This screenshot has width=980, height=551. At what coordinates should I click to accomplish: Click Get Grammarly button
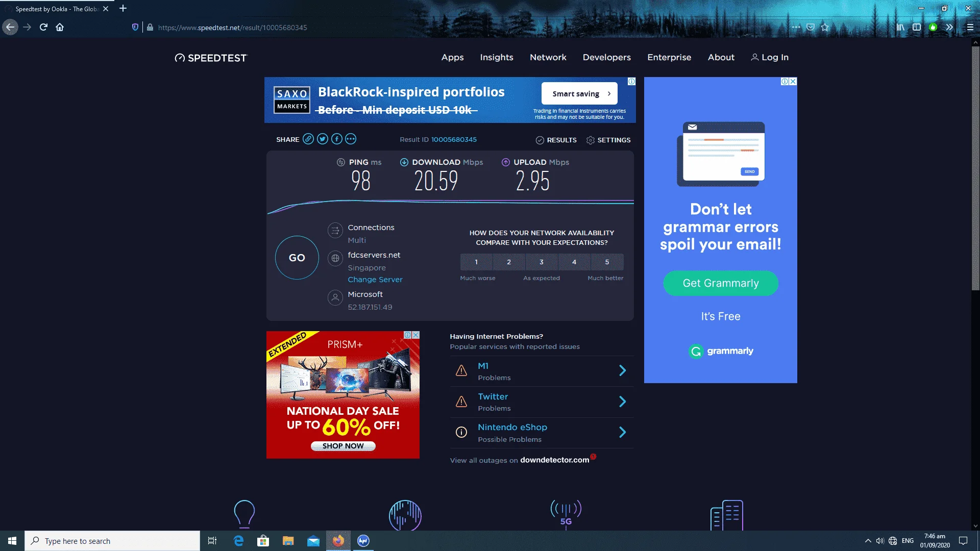coord(721,283)
